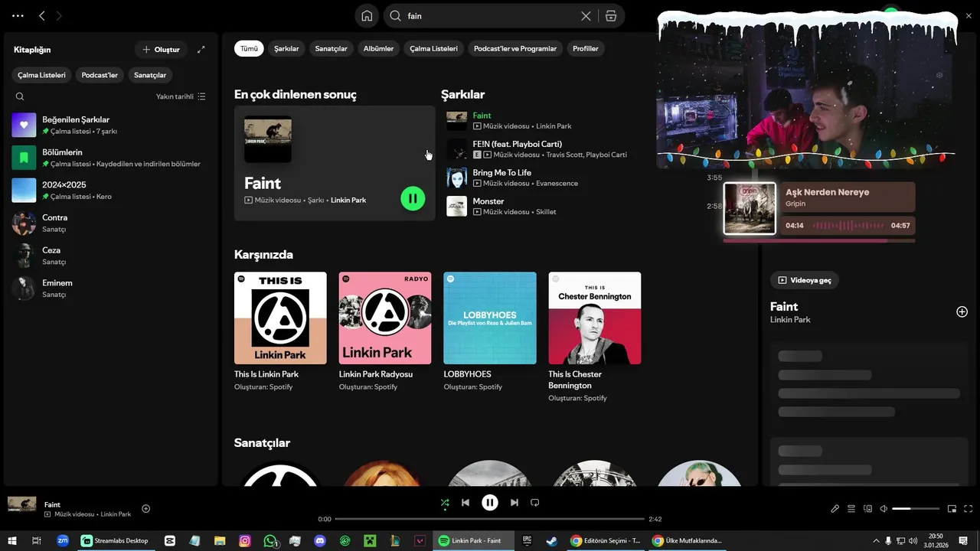The height and width of the screenshot is (551, 980).
Task: Adjust the volume slider
Action: tap(916, 509)
